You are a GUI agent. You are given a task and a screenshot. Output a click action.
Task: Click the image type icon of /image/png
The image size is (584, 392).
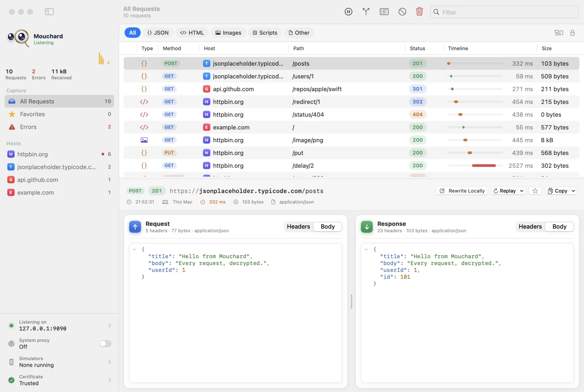pyautogui.click(x=144, y=140)
